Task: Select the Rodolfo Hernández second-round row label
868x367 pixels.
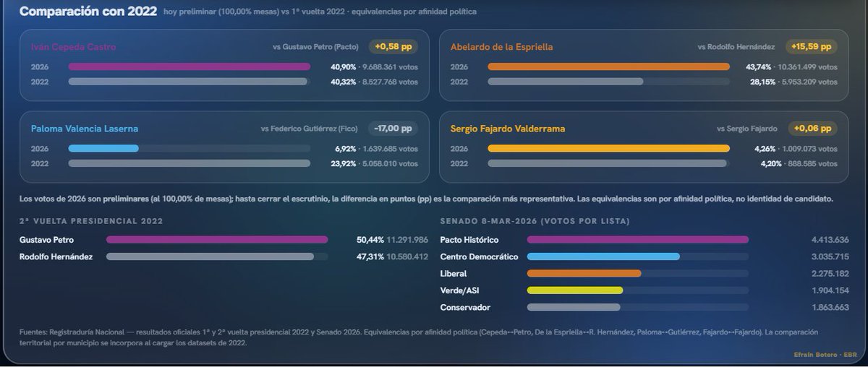Action: (56, 256)
